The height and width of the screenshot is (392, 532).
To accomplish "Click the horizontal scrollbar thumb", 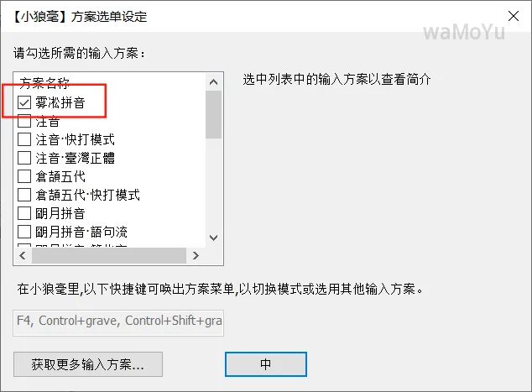I will [x=109, y=255].
